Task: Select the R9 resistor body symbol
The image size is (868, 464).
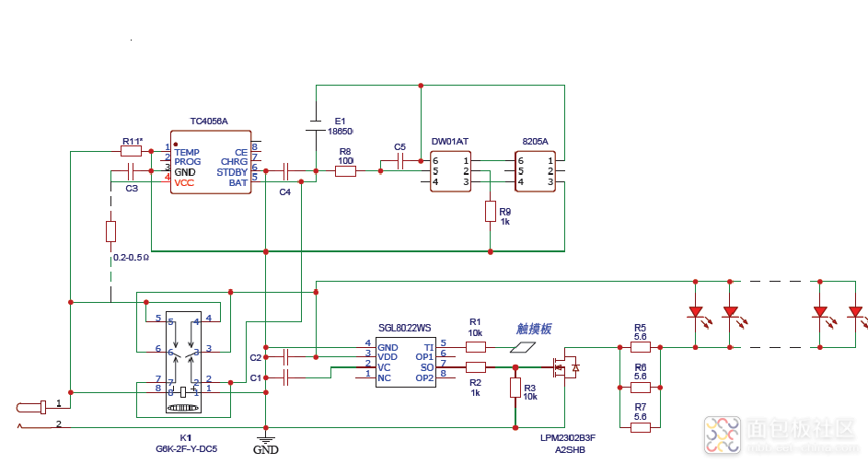Action: point(491,212)
